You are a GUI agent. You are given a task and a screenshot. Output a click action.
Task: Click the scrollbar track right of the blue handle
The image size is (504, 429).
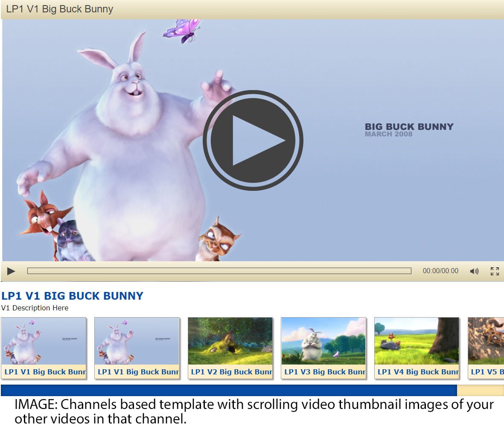[481, 390]
